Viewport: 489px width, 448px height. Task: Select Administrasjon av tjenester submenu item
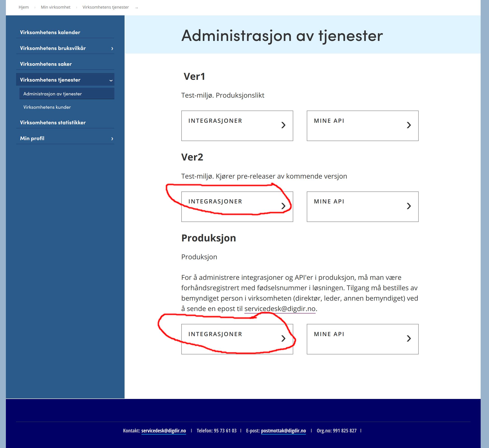pyautogui.click(x=67, y=94)
